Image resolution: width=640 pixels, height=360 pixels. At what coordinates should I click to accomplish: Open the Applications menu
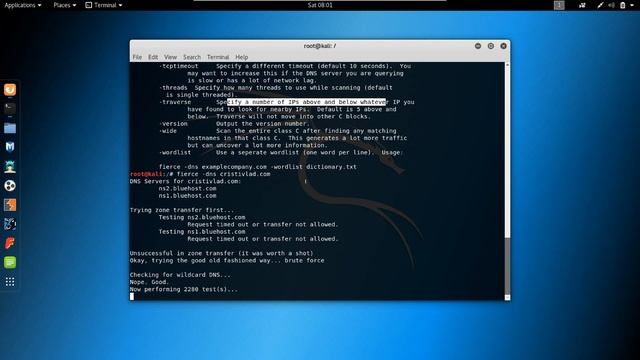22,5
